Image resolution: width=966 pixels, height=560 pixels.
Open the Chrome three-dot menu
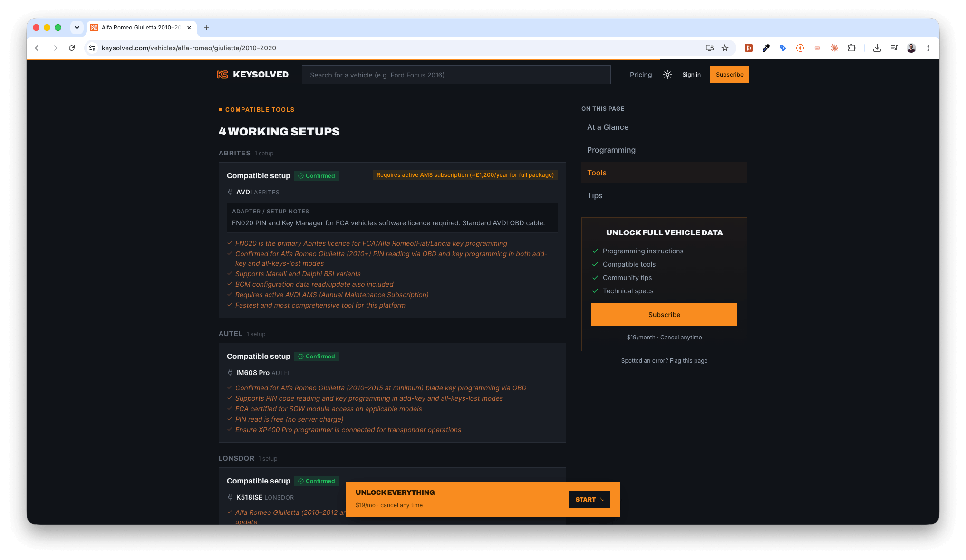pyautogui.click(x=928, y=48)
